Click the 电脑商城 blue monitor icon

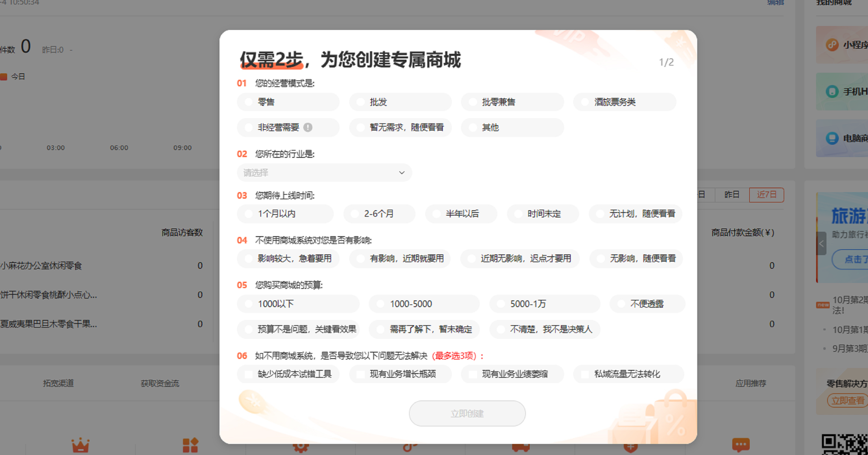pos(832,138)
